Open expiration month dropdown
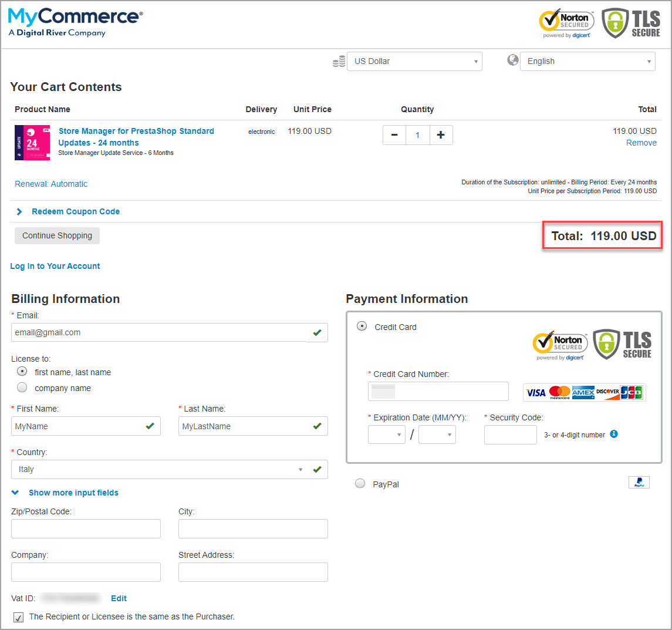 tap(387, 434)
